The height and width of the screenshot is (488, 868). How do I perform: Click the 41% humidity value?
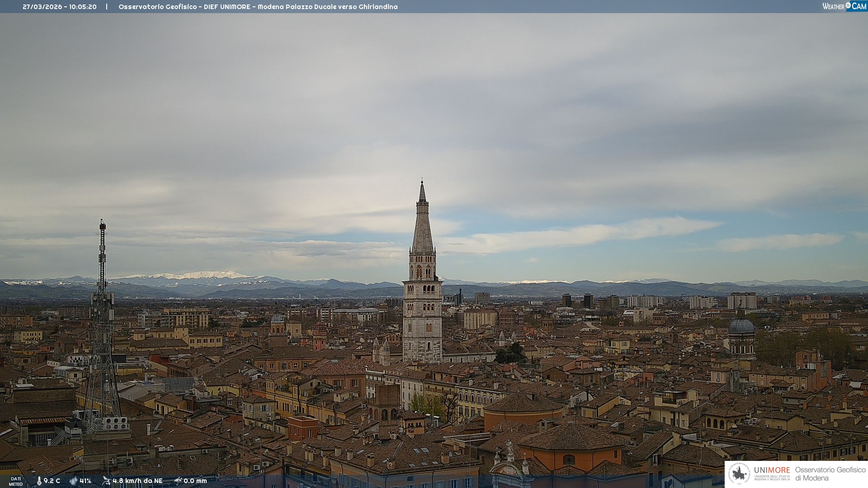tap(85, 481)
